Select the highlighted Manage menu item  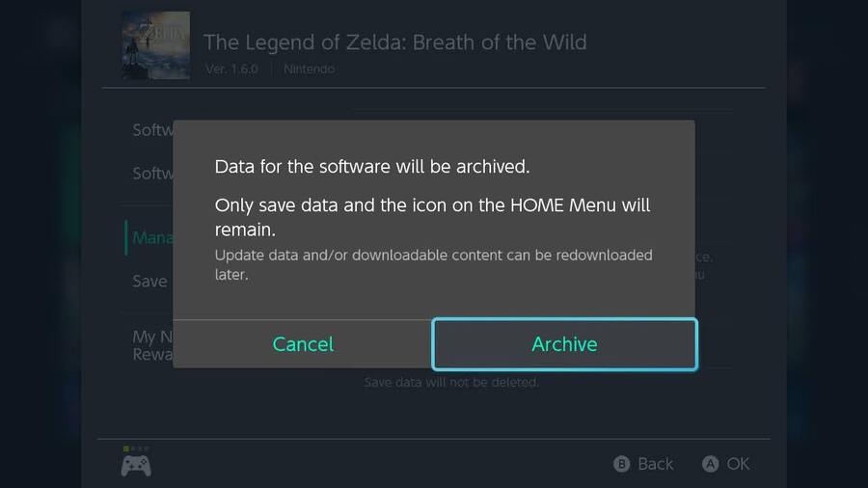pyautogui.click(x=152, y=238)
